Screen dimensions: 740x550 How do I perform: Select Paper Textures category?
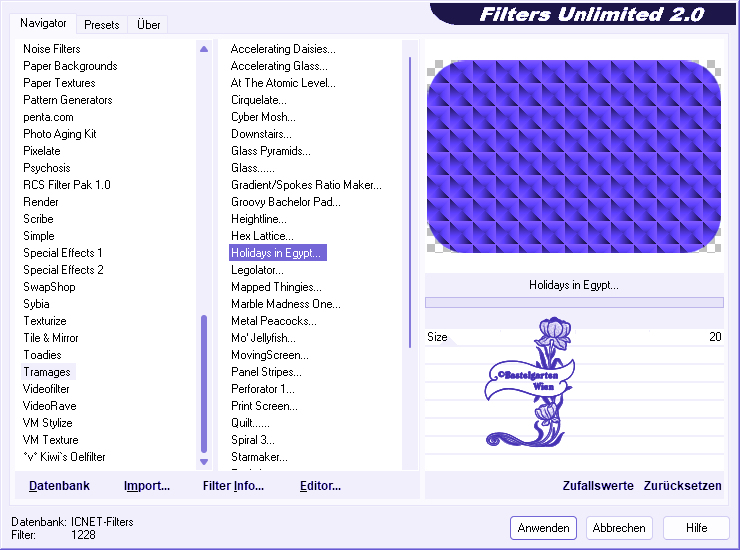59,83
